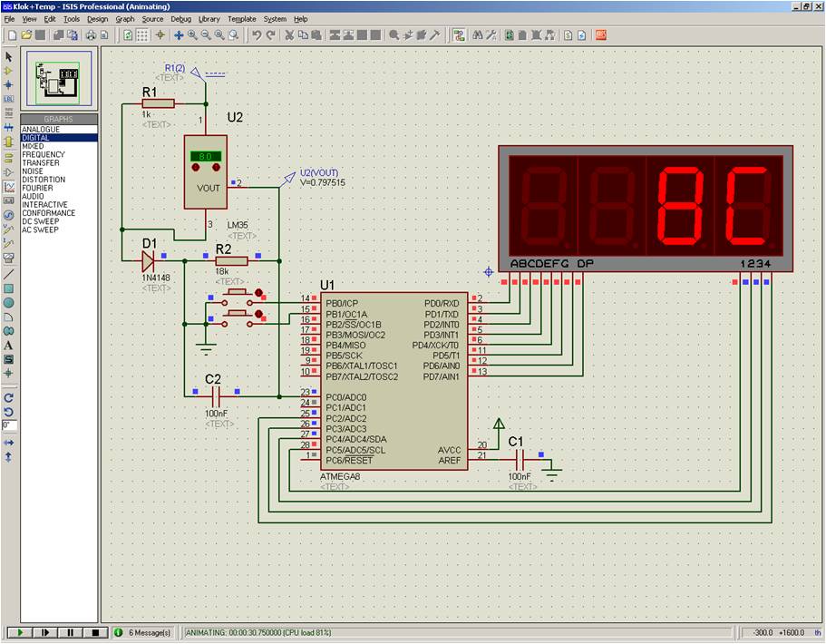Click the Rotate Clockwise icon
This screenshot has width=826, height=644.
(9, 397)
